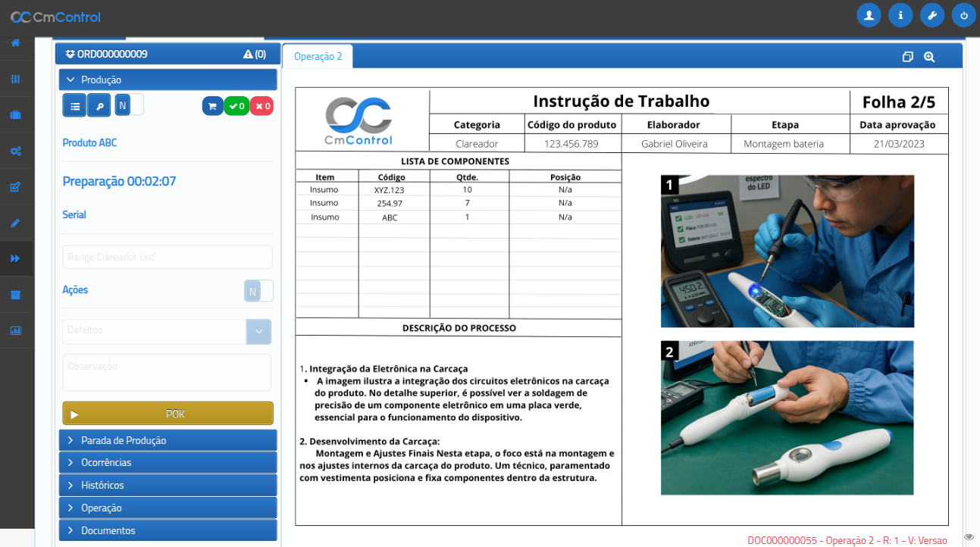Toggle the Ações N switch
The height and width of the screenshot is (547, 980).
tap(258, 291)
